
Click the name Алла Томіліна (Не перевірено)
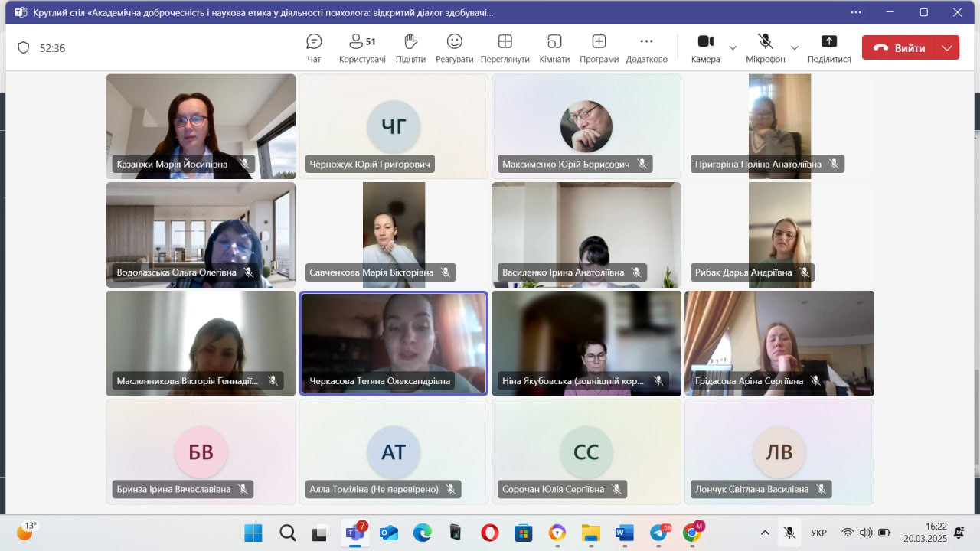point(374,489)
